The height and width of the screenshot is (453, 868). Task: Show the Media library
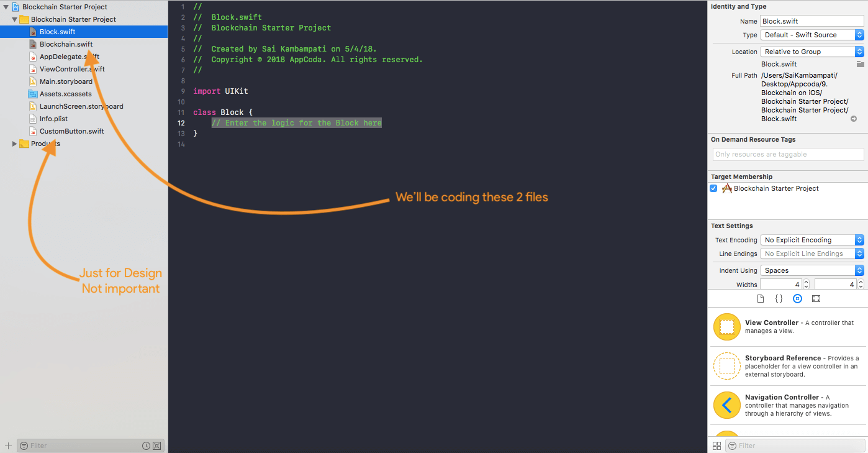pyautogui.click(x=816, y=299)
